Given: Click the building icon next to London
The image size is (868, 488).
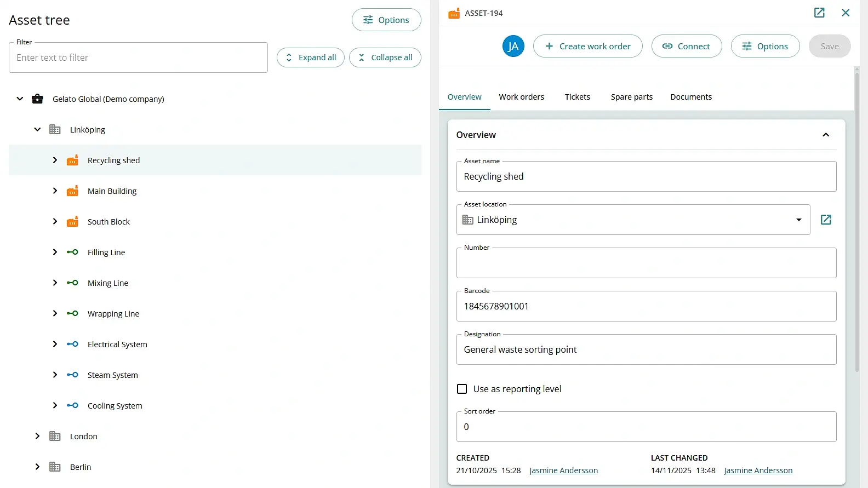Looking at the screenshot, I should [x=55, y=437].
